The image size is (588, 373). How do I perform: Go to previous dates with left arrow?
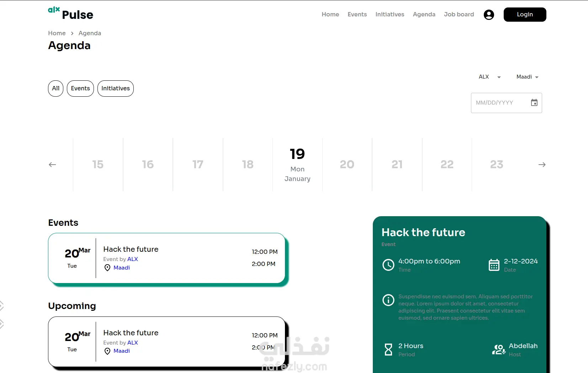52,165
